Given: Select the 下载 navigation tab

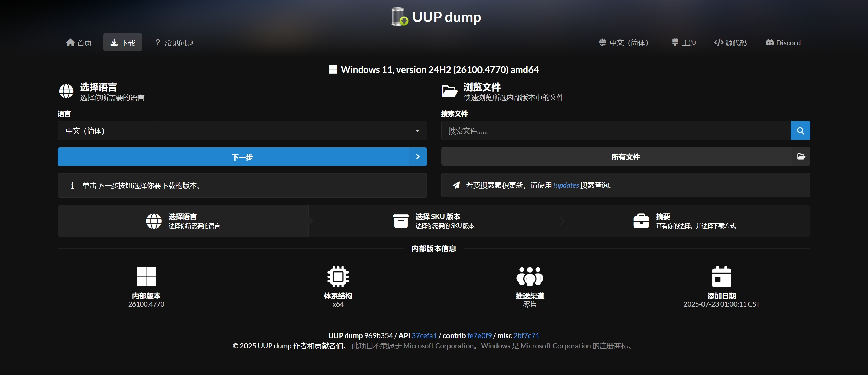Looking at the screenshot, I should point(123,43).
